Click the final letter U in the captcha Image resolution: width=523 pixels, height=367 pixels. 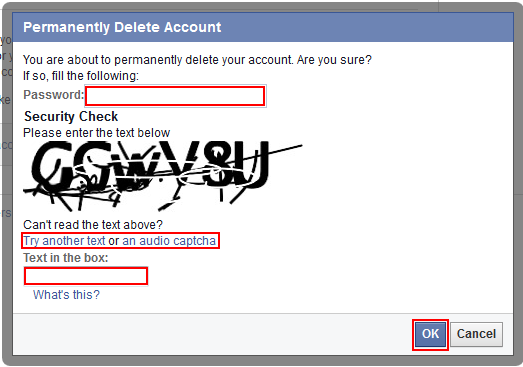coord(256,164)
